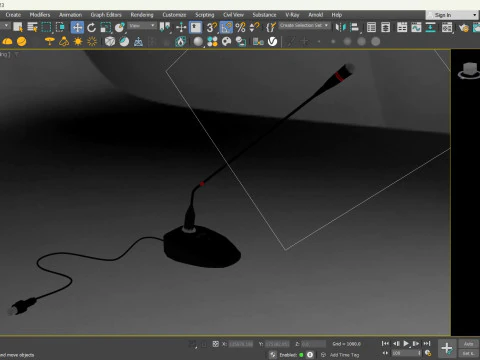This screenshot has height=360, width=480.
Task: Click the gray sphere material icon
Action: 198,41
